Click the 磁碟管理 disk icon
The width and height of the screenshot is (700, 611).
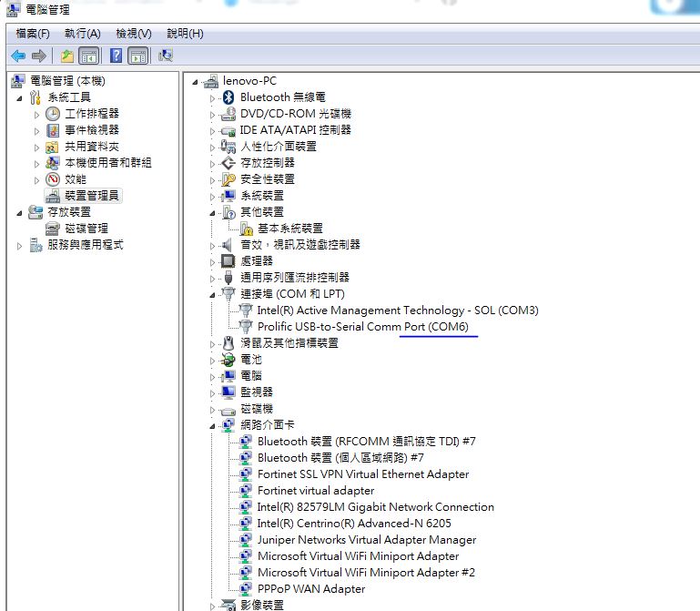(53, 229)
